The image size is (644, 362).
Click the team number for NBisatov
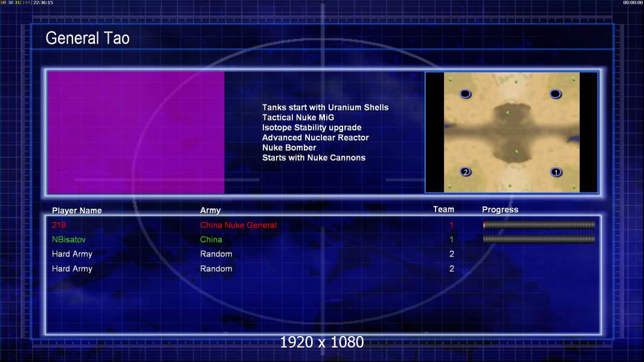pos(451,240)
